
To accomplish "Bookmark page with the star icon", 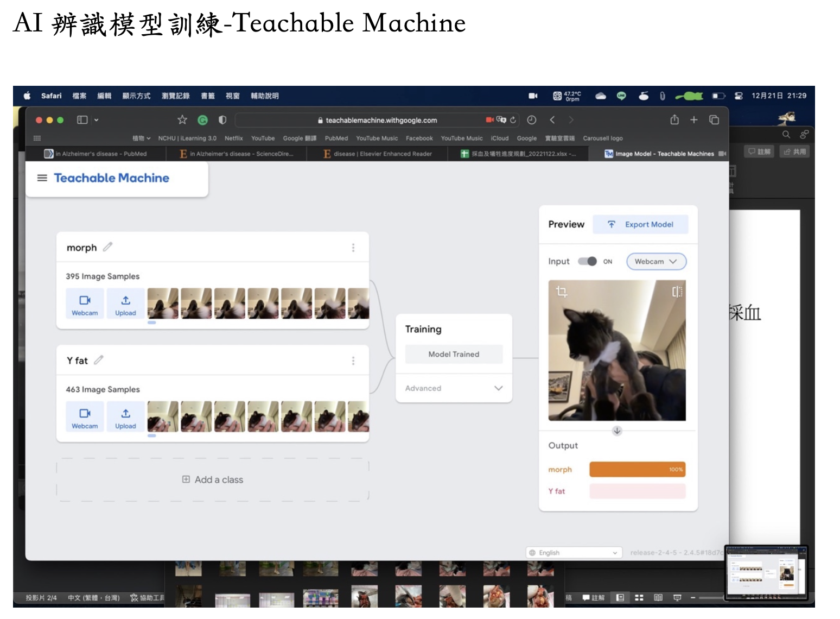I will click(x=182, y=120).
